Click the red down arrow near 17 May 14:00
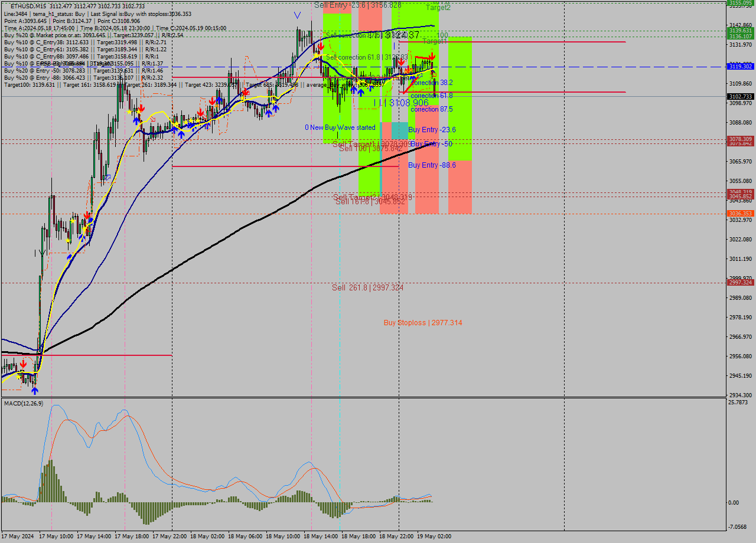 (x=87, y=215)
